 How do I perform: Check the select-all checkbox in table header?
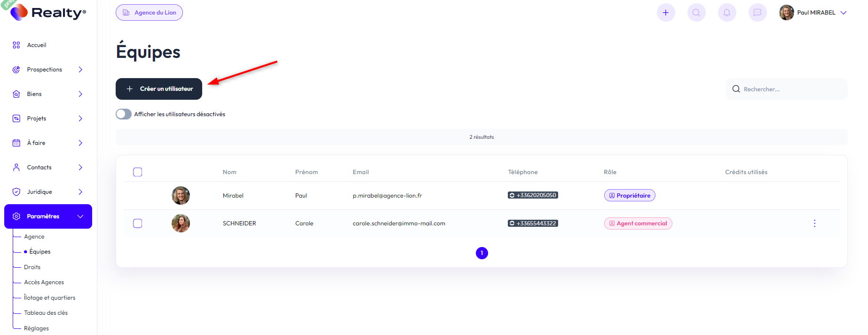point(138,172)
